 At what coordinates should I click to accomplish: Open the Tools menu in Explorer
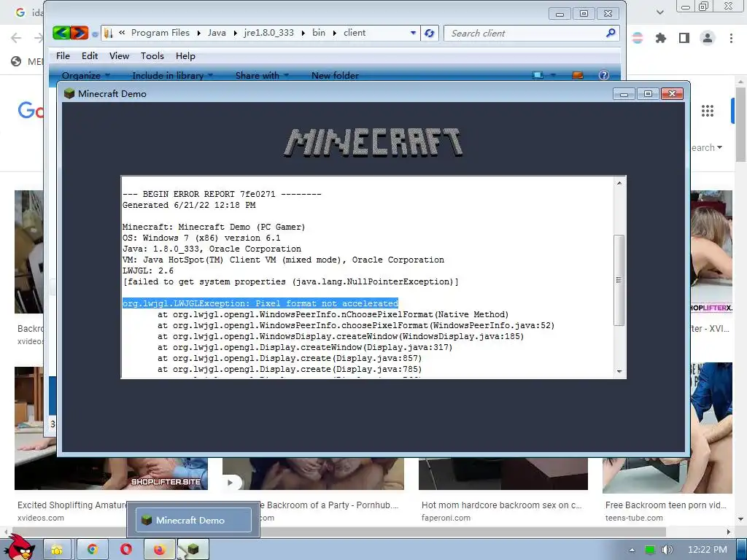pos(152,55)
